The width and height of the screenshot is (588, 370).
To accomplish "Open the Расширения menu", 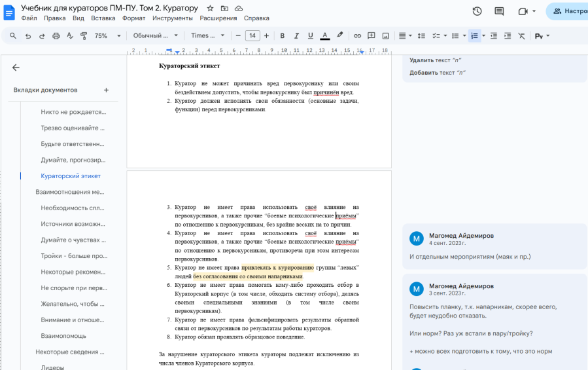I will pyautogui.click(x=218, y=18).
